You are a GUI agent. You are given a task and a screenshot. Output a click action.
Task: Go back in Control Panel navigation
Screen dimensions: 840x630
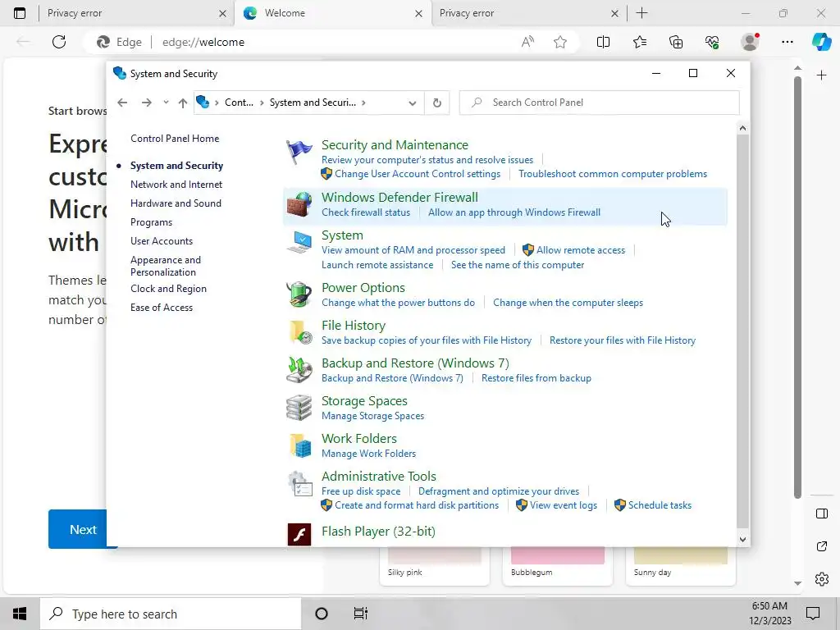tap(122, 103)
